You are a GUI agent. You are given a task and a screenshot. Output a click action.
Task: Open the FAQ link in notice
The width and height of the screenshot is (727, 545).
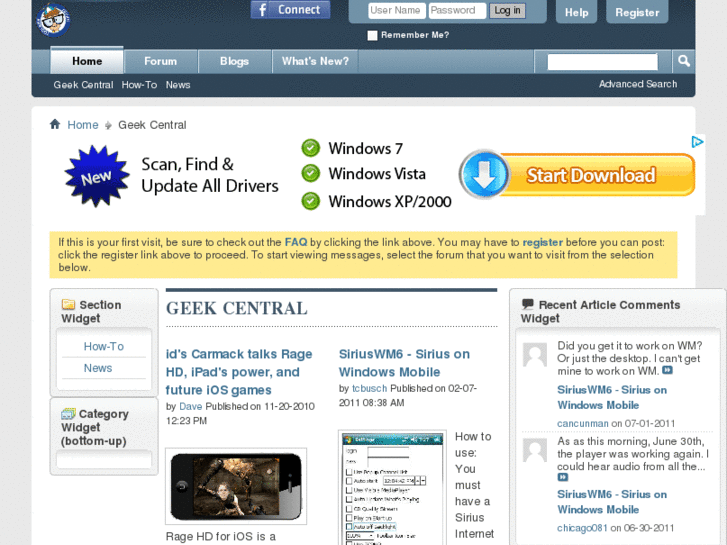point(295,242)
